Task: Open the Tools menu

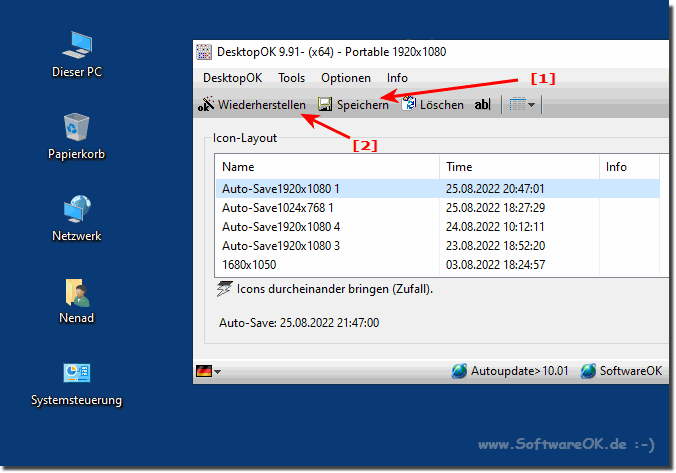Action: pos(291,78)
